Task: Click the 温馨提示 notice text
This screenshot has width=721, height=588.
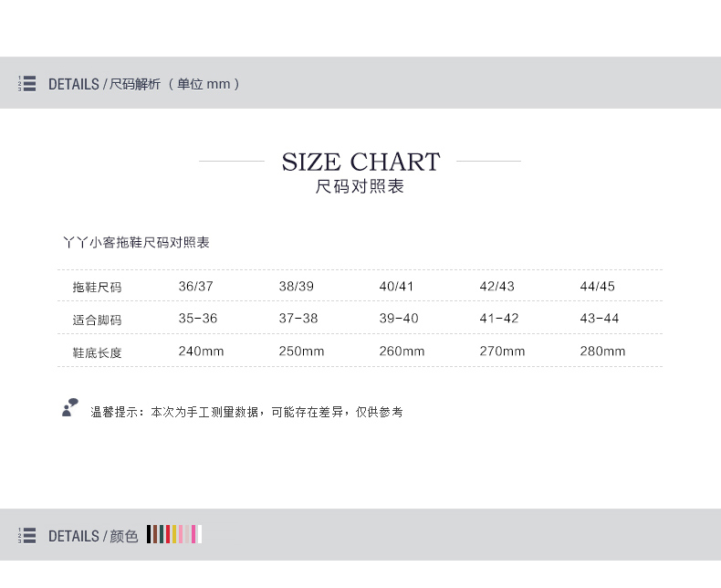Action: click(x=246, y=412)
